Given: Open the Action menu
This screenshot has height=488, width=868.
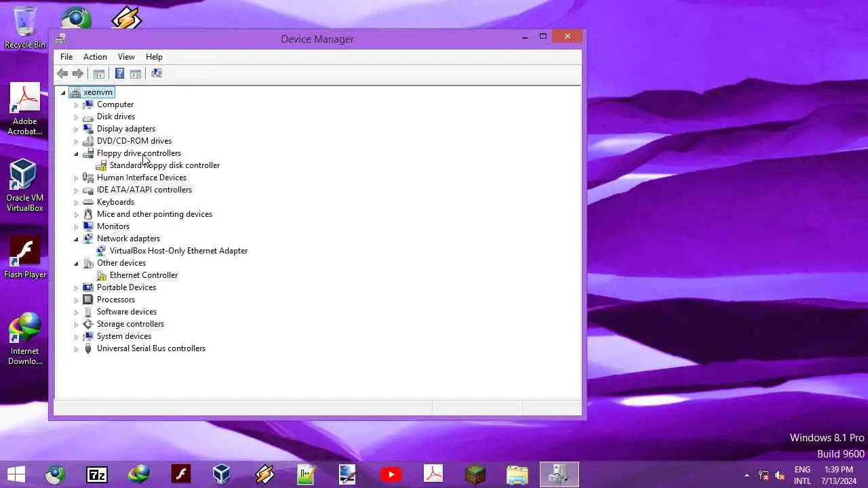Looking at the screenshot, I should (x=95, y=57).
